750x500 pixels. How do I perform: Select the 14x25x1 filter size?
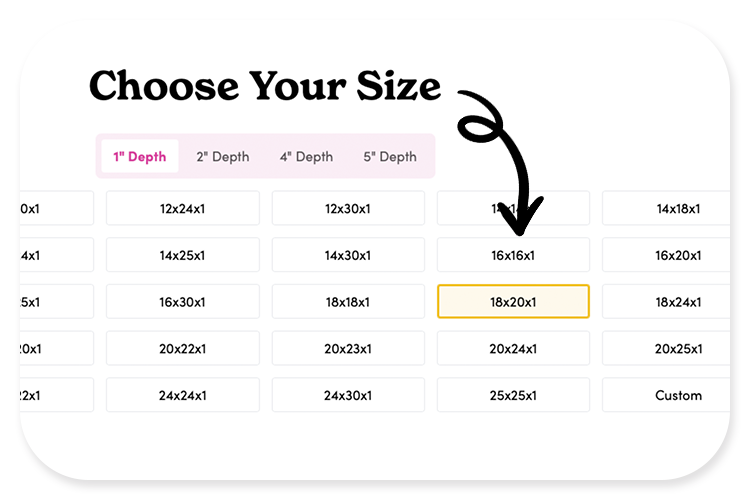(x=183, y=255)
